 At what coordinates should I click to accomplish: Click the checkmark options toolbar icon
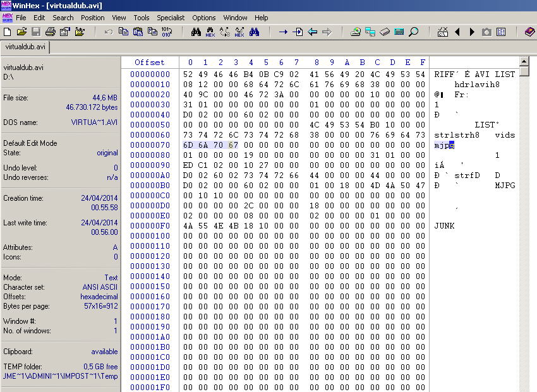point(443,32)
